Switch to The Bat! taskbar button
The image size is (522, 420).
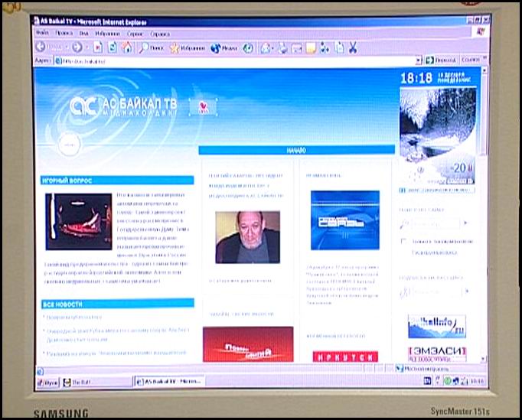[x=97, y=382]
